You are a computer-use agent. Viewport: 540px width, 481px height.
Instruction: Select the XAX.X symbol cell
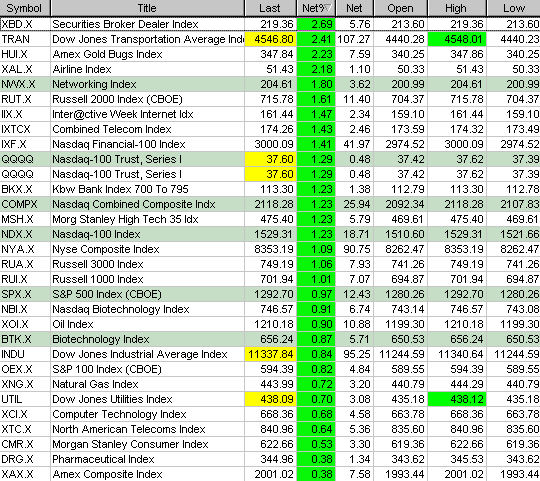(x=25, y=474)
